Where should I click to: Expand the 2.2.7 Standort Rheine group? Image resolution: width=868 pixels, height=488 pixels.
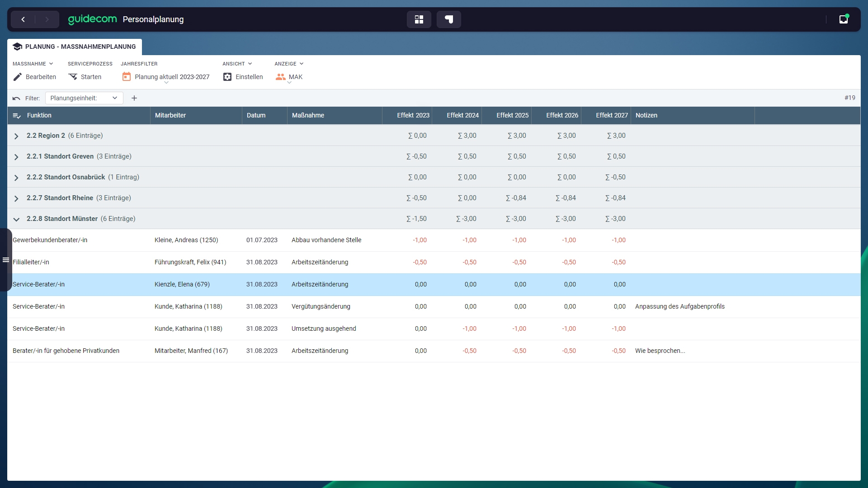[x=16, y=198]
